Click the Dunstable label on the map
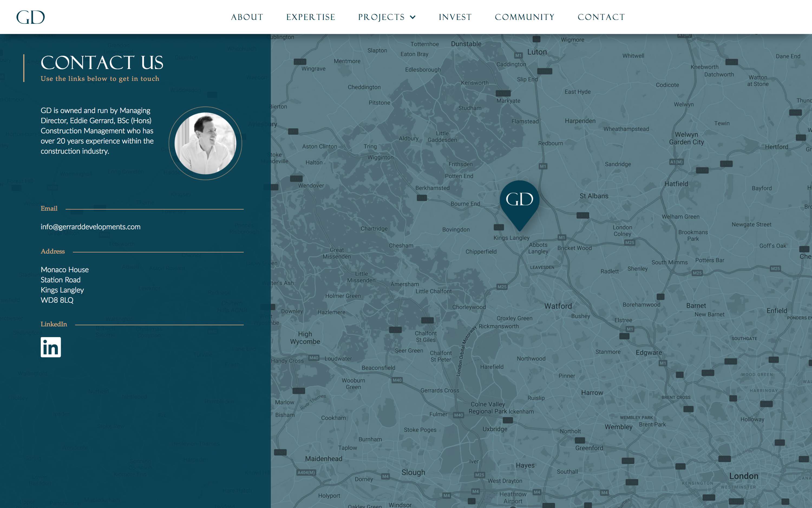Viewport: 812px width, 508px height. pyautogui.click(x=466, y=44)
